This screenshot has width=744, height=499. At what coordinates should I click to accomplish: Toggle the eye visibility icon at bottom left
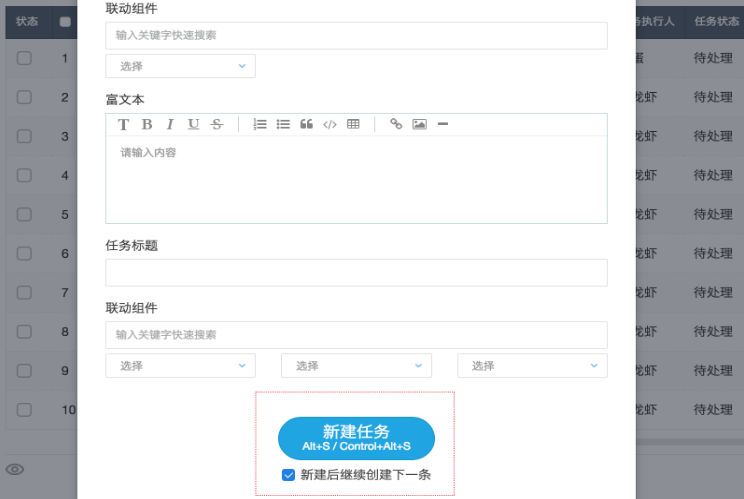coord(15,469)
